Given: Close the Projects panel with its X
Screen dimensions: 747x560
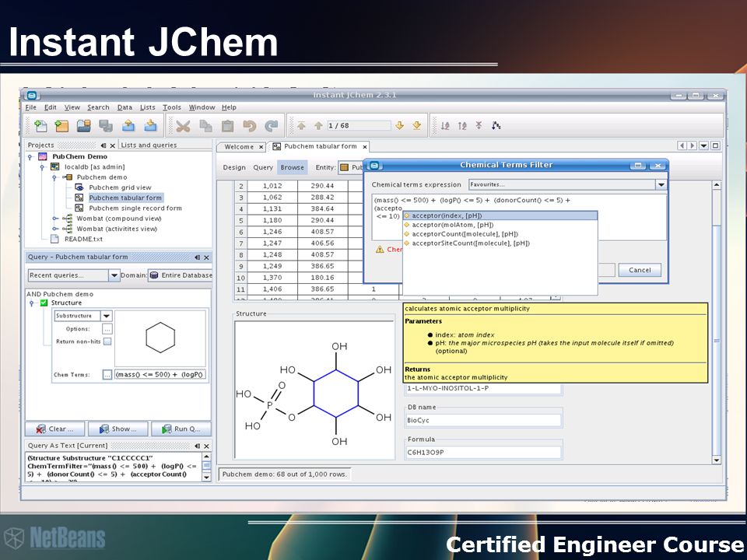Looking at the screenshot, I should point(112,145).
